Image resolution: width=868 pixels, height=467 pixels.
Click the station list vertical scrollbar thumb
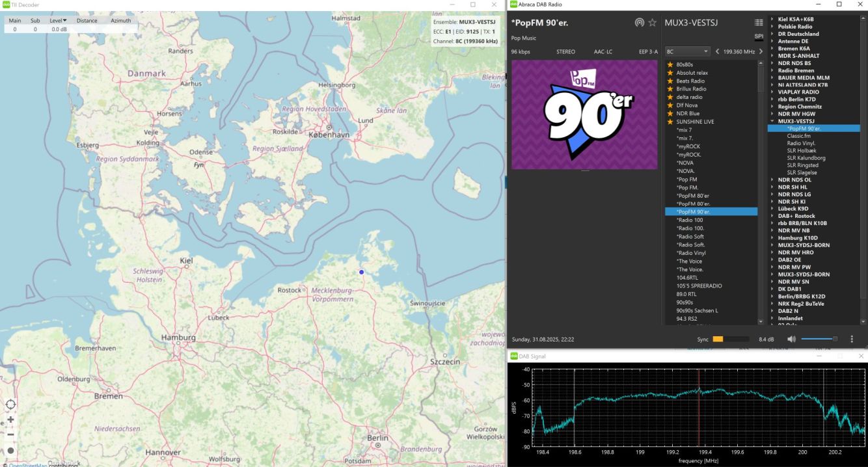(x=761, y=80)
